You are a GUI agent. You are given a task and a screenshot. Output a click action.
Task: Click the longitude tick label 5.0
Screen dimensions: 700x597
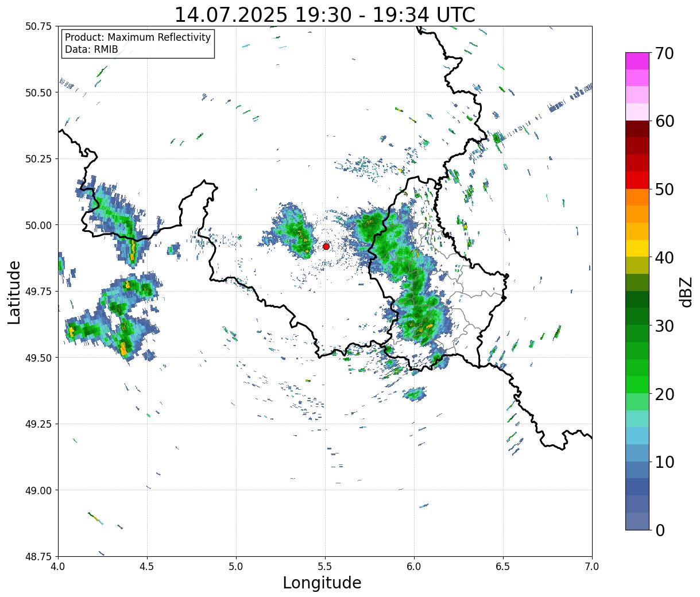(x=236, y=567)
